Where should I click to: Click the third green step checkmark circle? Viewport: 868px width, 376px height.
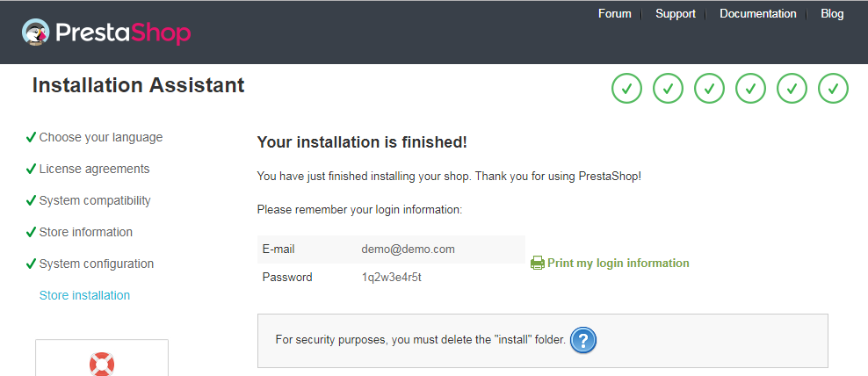(709, 88)
